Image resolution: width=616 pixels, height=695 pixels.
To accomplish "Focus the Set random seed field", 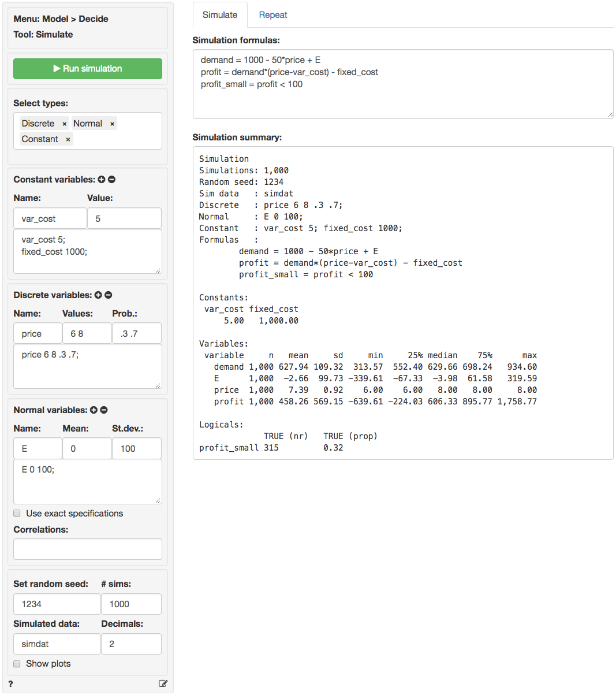I will 57,604.
